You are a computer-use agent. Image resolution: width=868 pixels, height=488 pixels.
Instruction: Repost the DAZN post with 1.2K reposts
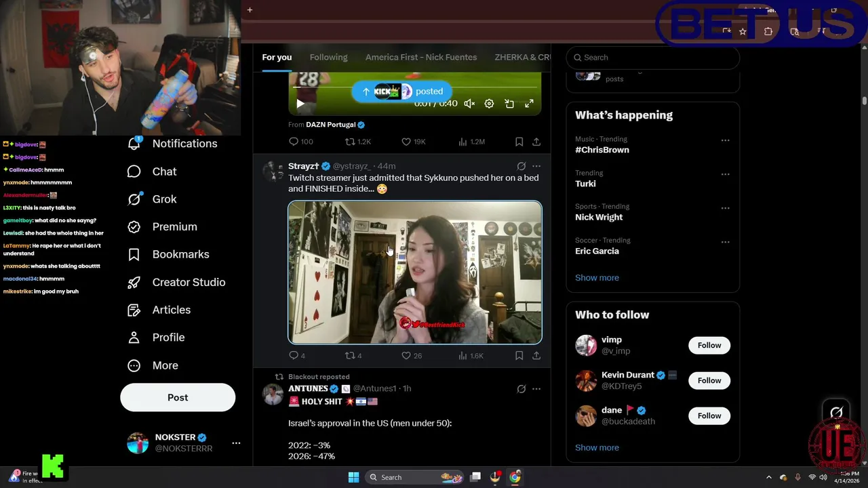tap(358, 142)
